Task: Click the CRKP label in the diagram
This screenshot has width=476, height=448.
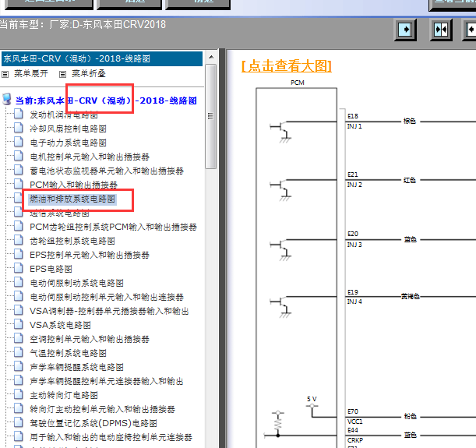Action: [355, 440]
